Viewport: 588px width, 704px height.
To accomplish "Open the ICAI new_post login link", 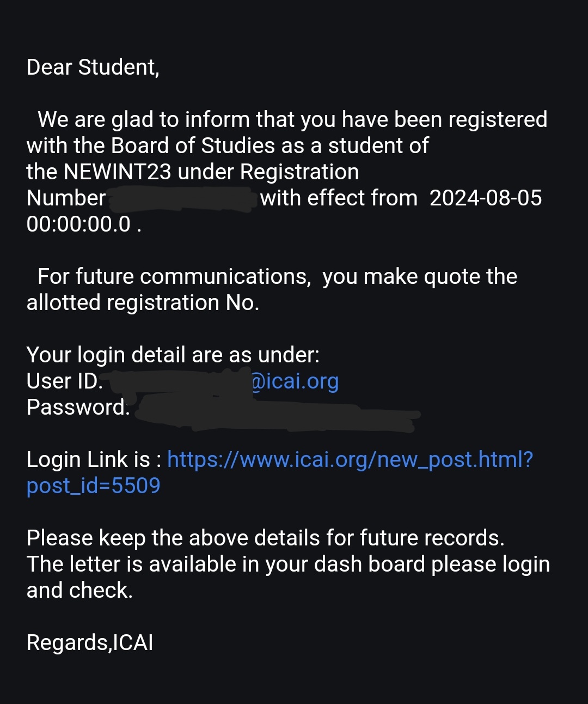I will click(350, 460).
